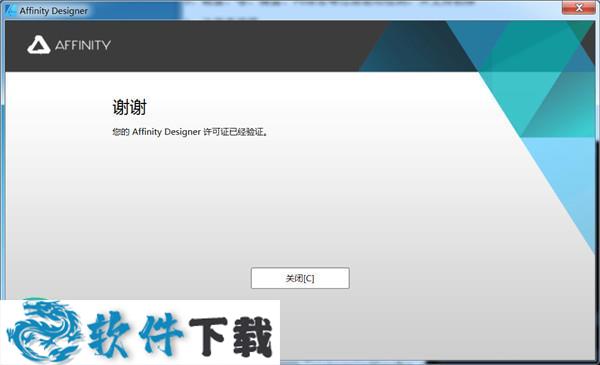Click the blue 件 character in the watermark
The height and width of the screenshot is (365, 600).
161,334
